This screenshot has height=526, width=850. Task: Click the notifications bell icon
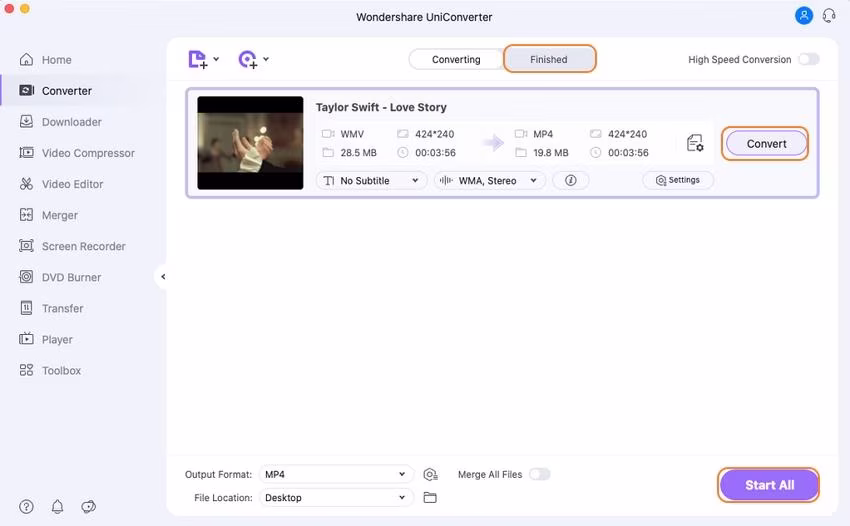point(57,507)
